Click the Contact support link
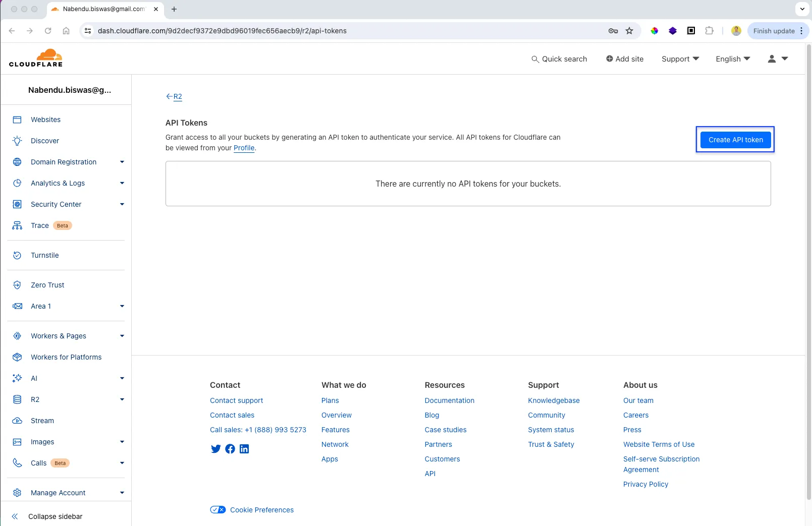The height and width of the screenshot is (526, 812). pos(237,400)
